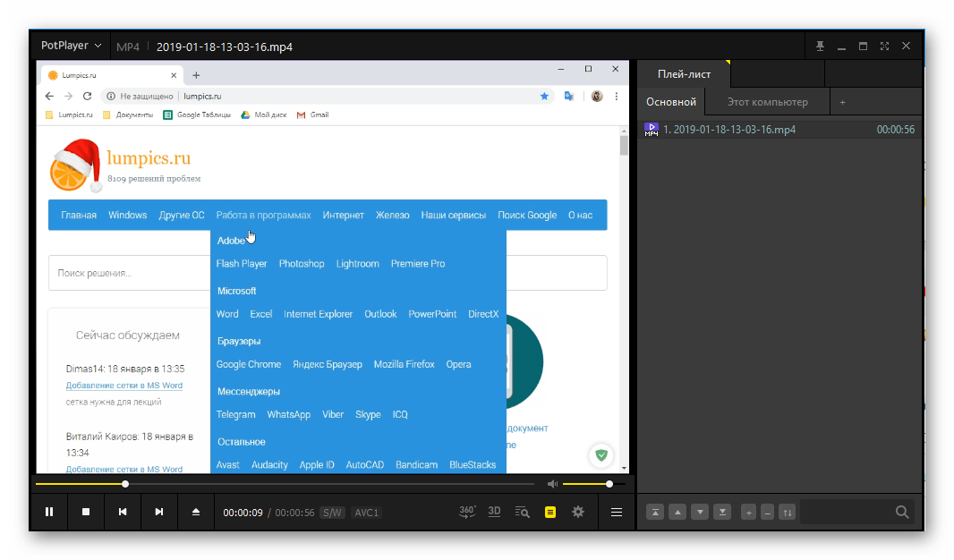This screenshot has height=560, width=954.
Task: Click the AVC1 codec label
Action: coord(366,513)
